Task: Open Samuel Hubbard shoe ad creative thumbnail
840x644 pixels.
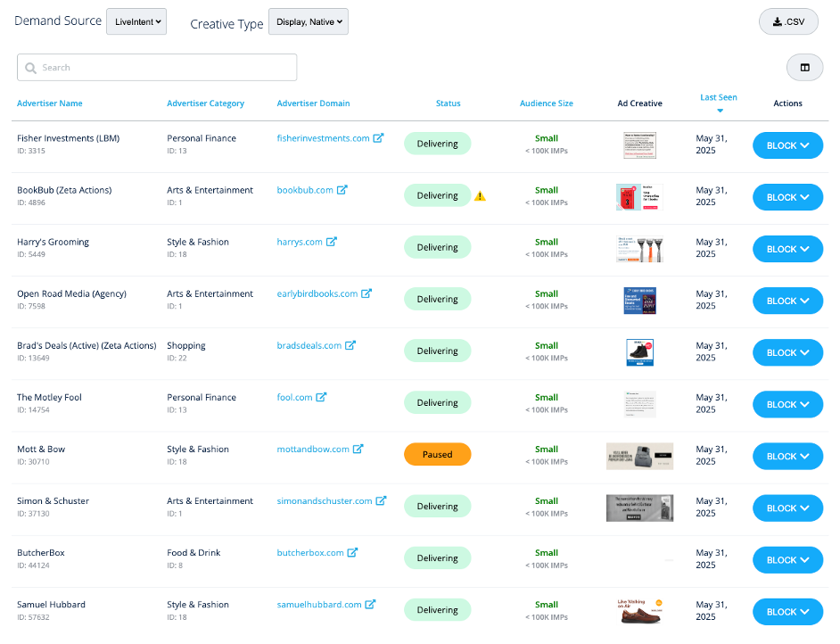Action: pos(639,610)
